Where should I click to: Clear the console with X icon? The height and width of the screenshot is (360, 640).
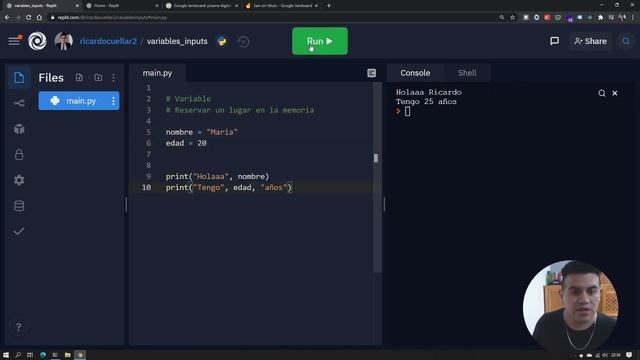point(615,93)
